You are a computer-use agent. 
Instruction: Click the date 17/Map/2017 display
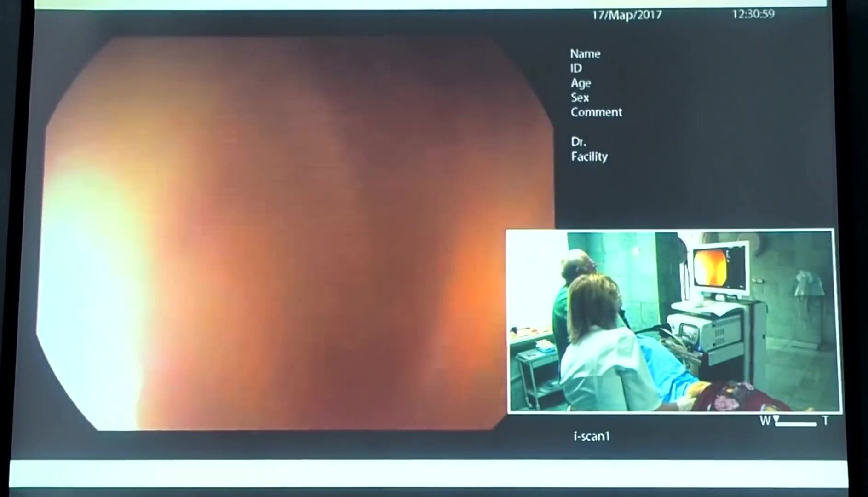(x=627, y=15)
